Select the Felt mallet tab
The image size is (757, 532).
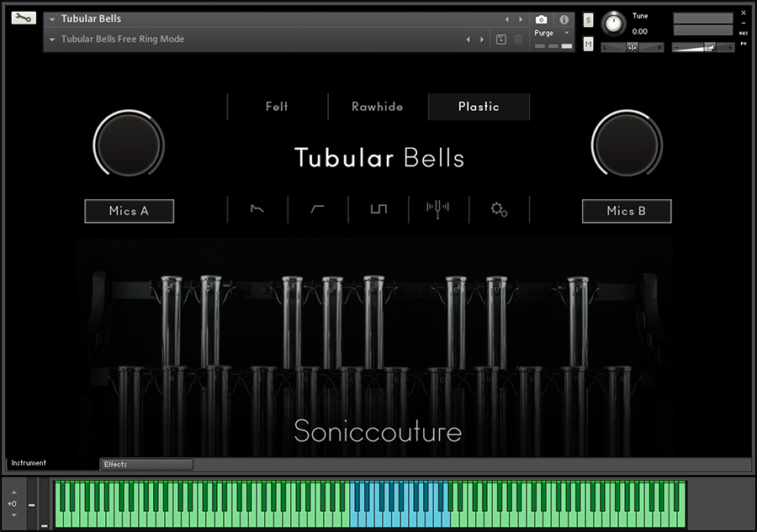click(x=277, y=107)
